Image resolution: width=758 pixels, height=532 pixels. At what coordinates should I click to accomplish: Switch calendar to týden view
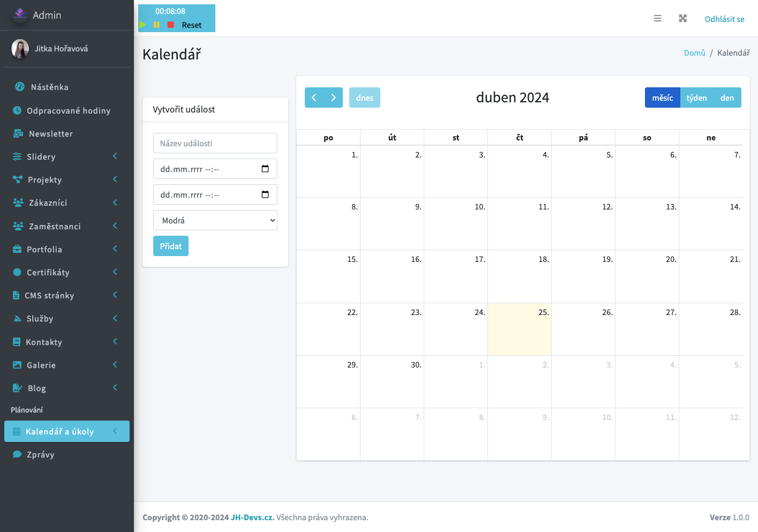(x=696, y=98)
